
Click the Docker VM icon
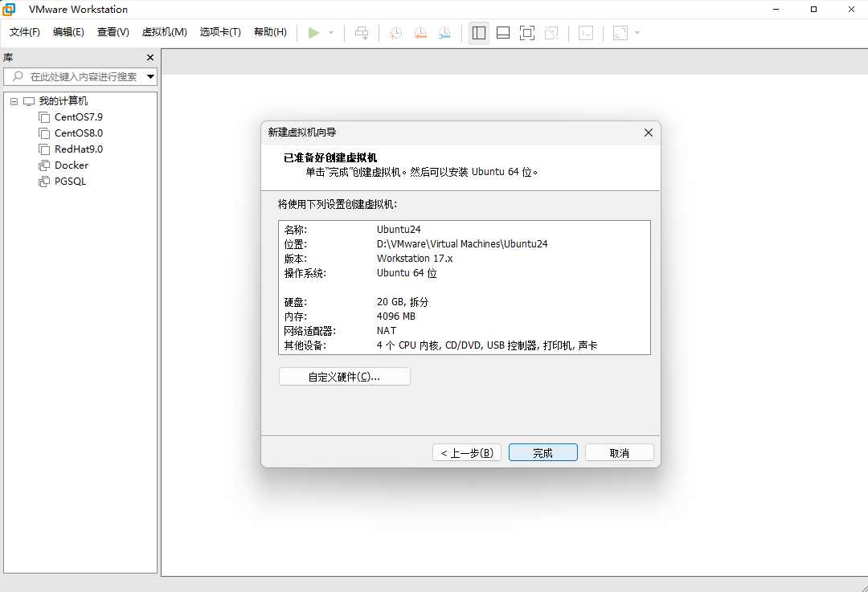point(44,165)
